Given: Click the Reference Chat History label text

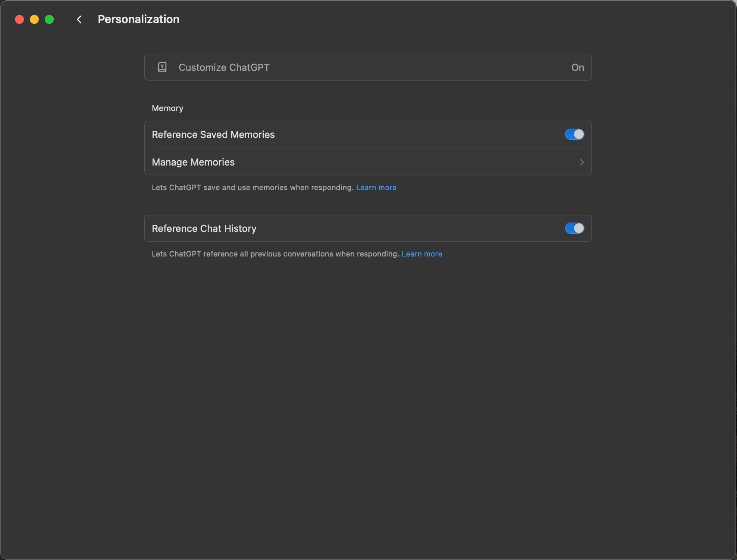Looking at the screenshot, I should point(204,229).
